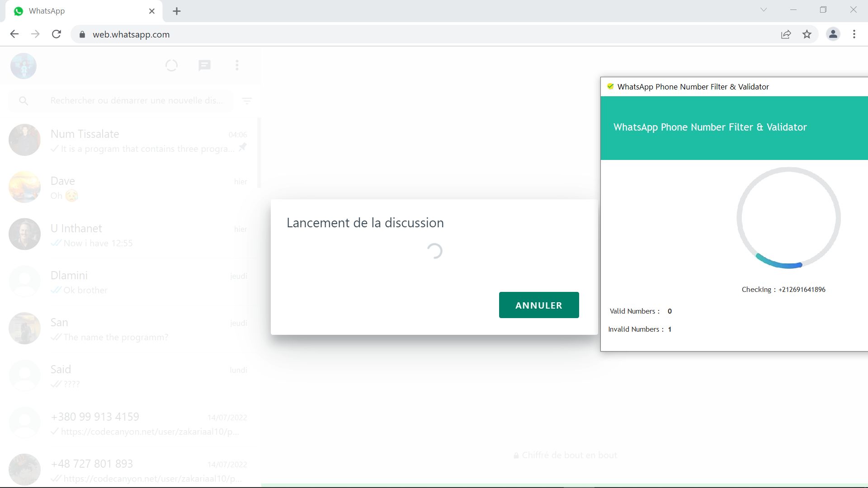
Task: Click the Invalid Numbers count label
Action: [x=640, y=329]
